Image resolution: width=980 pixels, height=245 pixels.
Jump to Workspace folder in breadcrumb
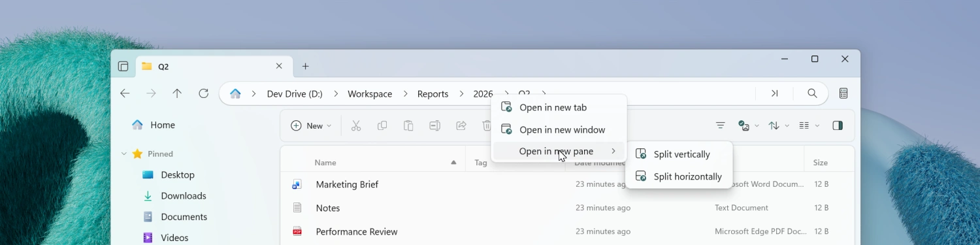pyautogui.click(x=370, y=94)
